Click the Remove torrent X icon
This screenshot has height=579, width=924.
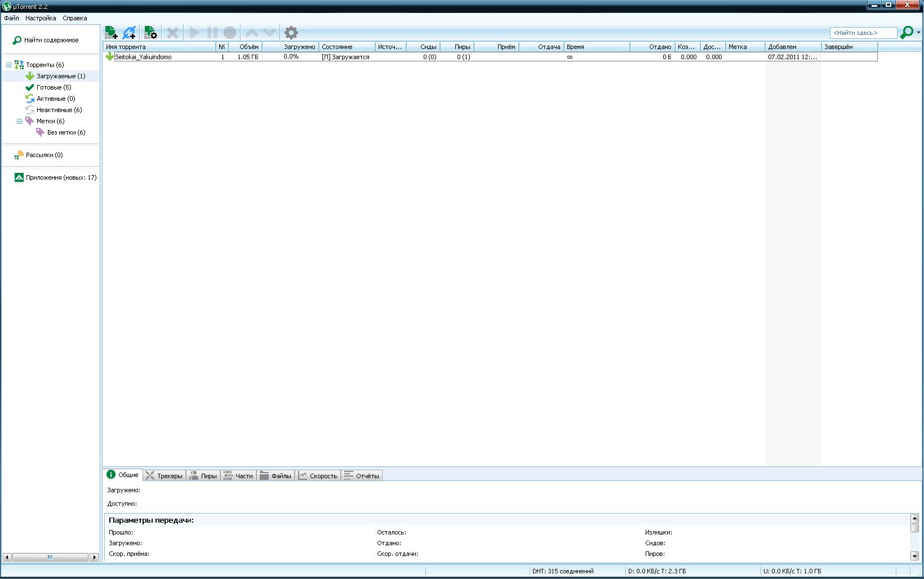click(x=172, y=33)
